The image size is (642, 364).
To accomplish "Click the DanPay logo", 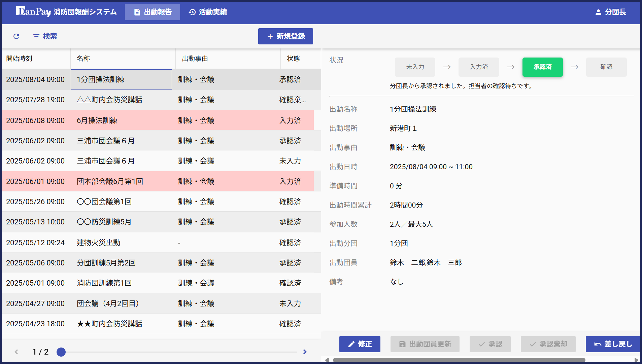I will [x=33, y=12].
